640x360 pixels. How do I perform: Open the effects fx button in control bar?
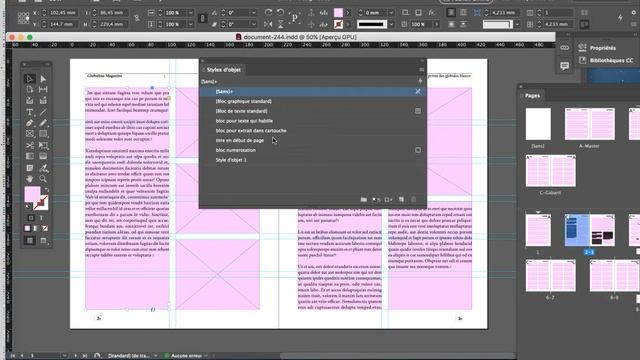[431, 13]
